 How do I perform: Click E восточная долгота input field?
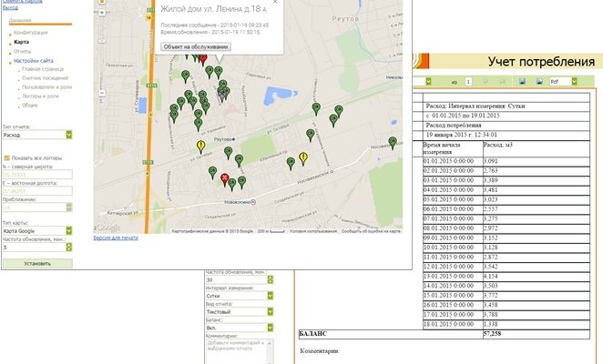[x=37, y=191]
